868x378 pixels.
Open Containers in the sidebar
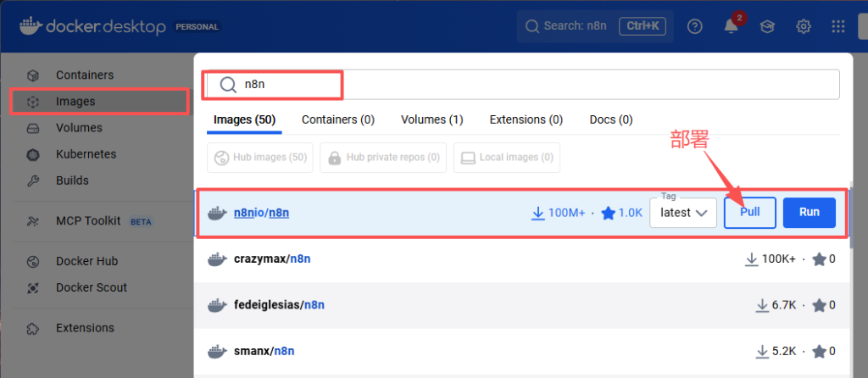84,75
